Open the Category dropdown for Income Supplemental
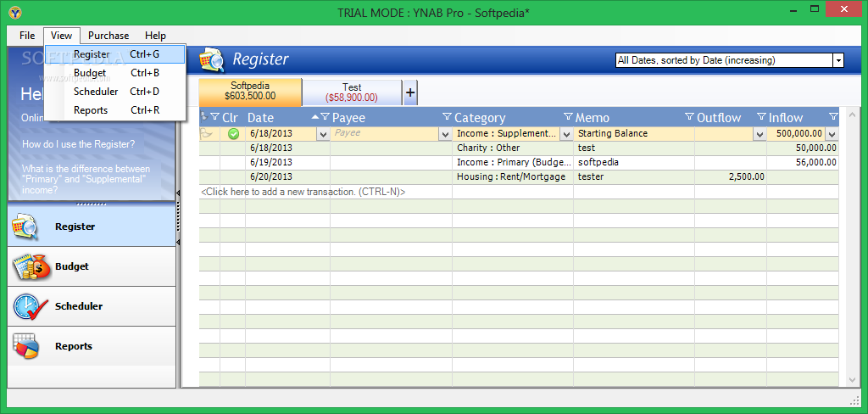Screen dimensions: 868x414 click(566, 134)
